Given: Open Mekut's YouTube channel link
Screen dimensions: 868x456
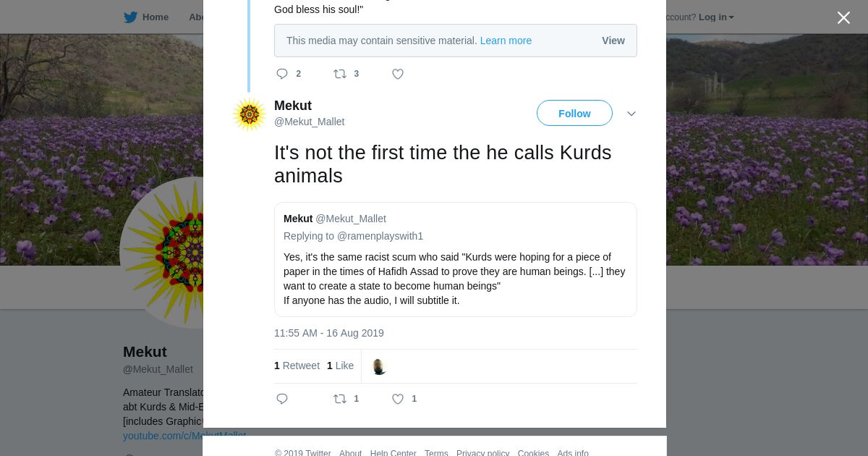Looking at the screenshot, I should pos(162,436).
